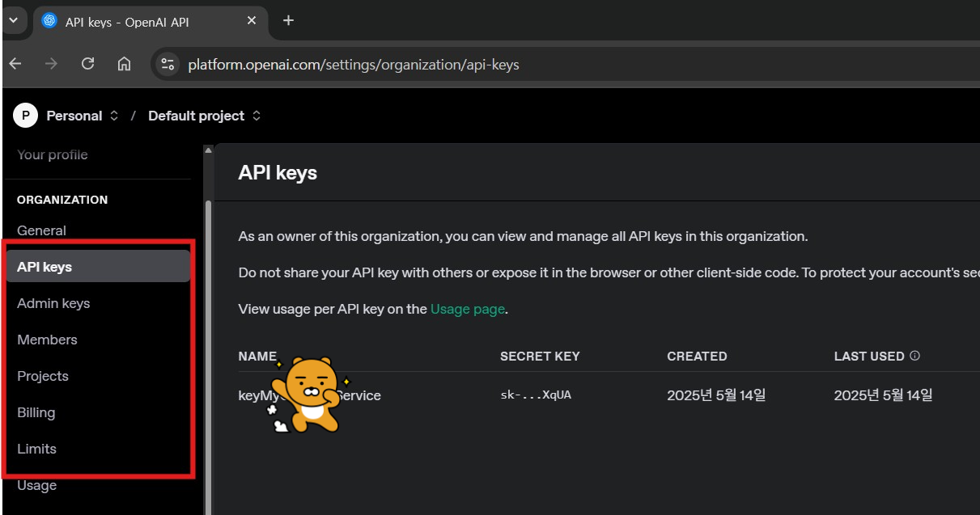Image resolution: width=980 pixels, height=515 pixels.
Task: Reload the page with refresh icon
Action: coord(88,64)
